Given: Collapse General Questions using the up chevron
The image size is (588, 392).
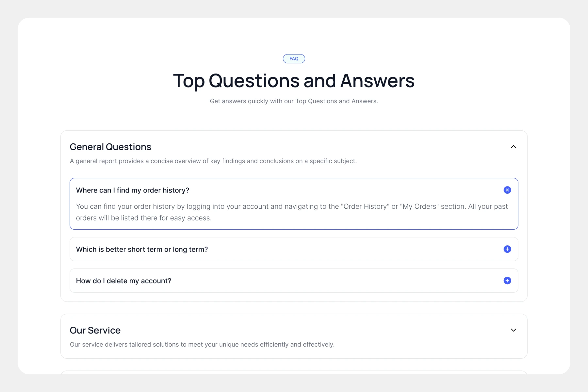Looking at the screenshot, I should point(513,147).
